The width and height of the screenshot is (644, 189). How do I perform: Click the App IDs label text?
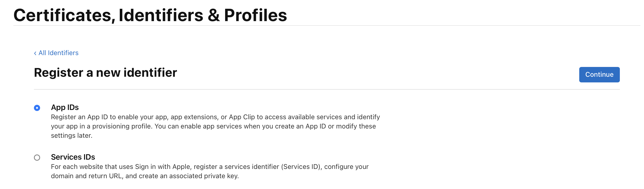(x=65, y=108)
